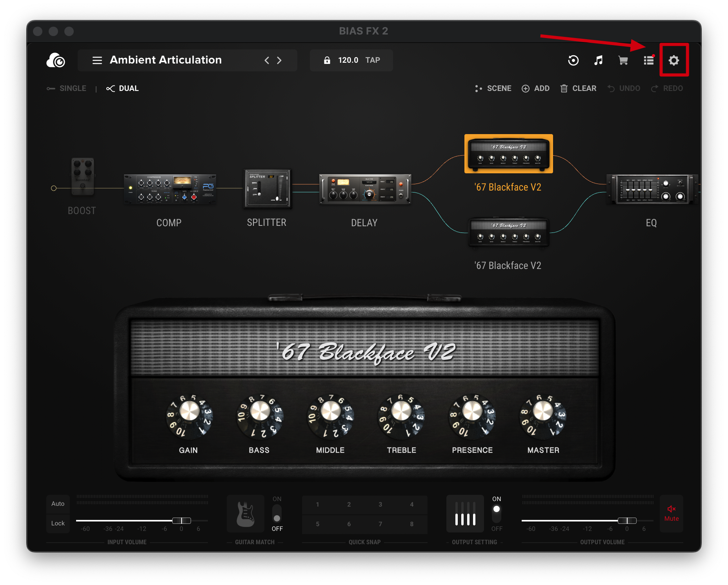The image size is (728, 585).
Task: Select Quick Snap slot 6
Action: (349, 524)
